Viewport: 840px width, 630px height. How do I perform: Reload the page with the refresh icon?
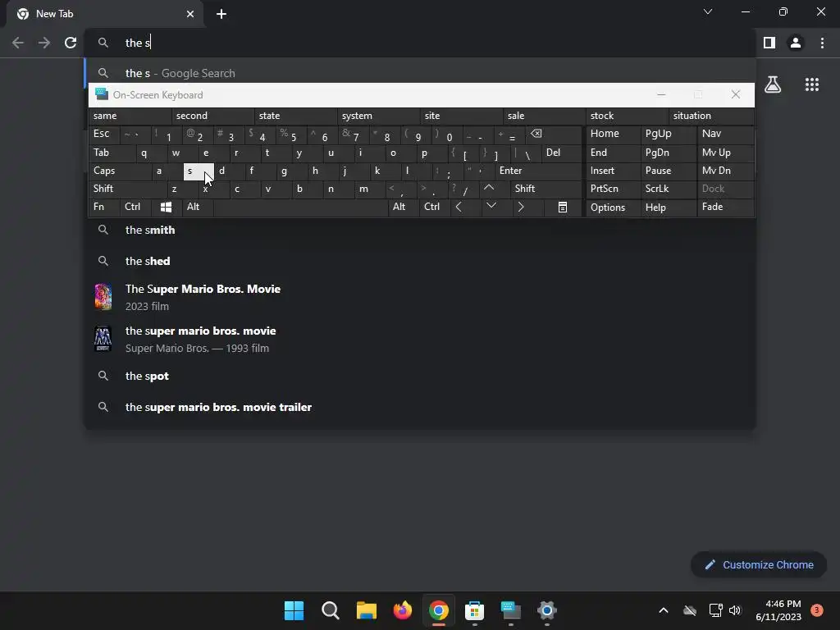(x=71, y=43)
